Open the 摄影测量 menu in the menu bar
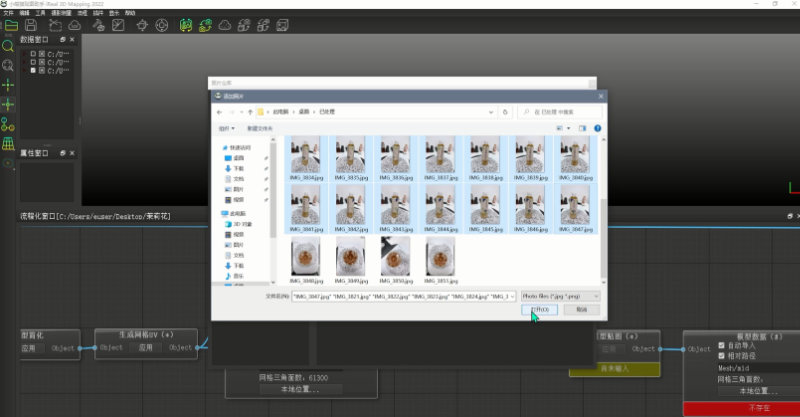Viewport: 800px width, 417px height. 61,13
